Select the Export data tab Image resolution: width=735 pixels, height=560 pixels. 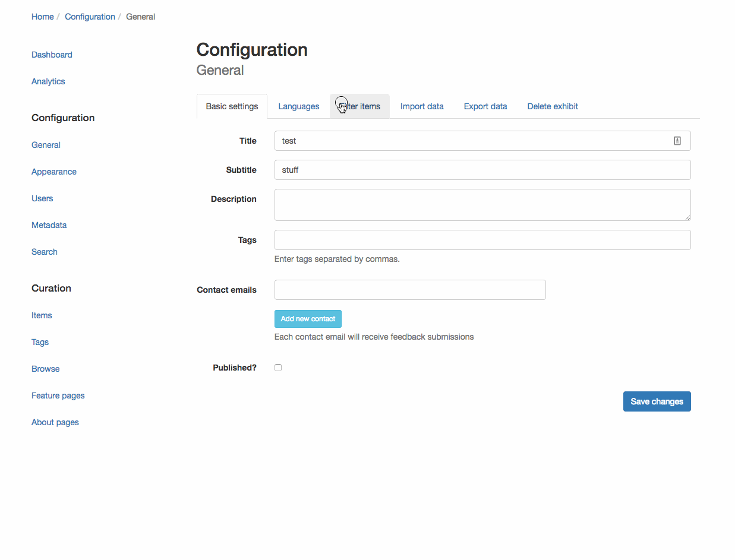[x=485, y=106]
